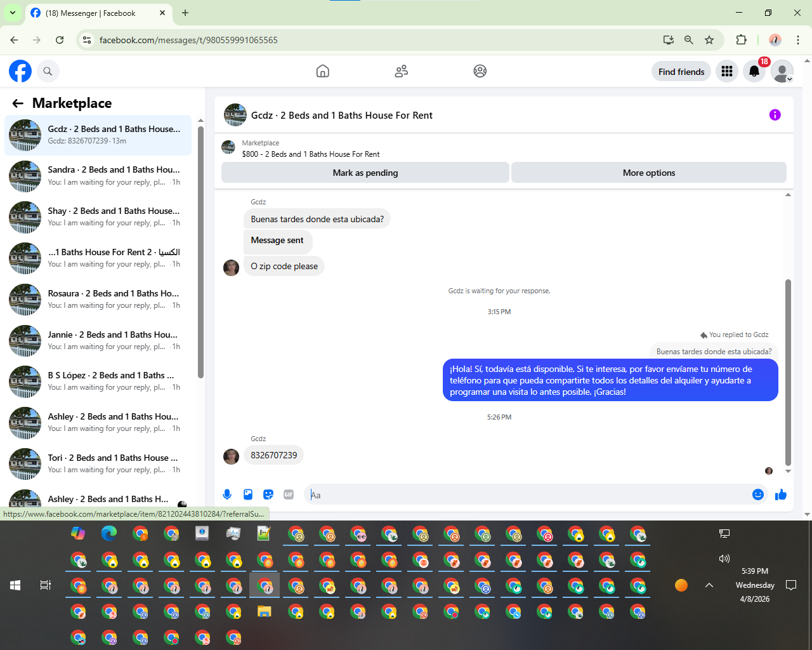
Task: Click the conversation list scrollbar
Action: click(x=200, y=252)
